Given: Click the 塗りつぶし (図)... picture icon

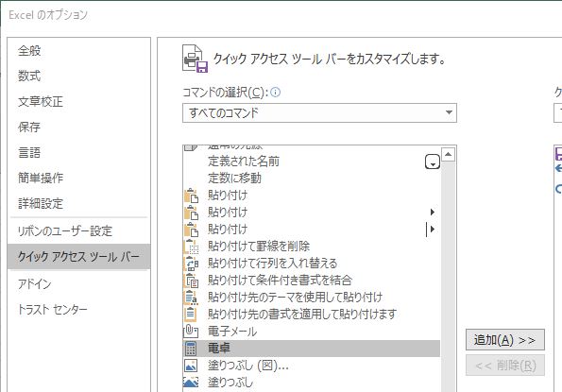Looking at the screenshot, I should (191, 366).
